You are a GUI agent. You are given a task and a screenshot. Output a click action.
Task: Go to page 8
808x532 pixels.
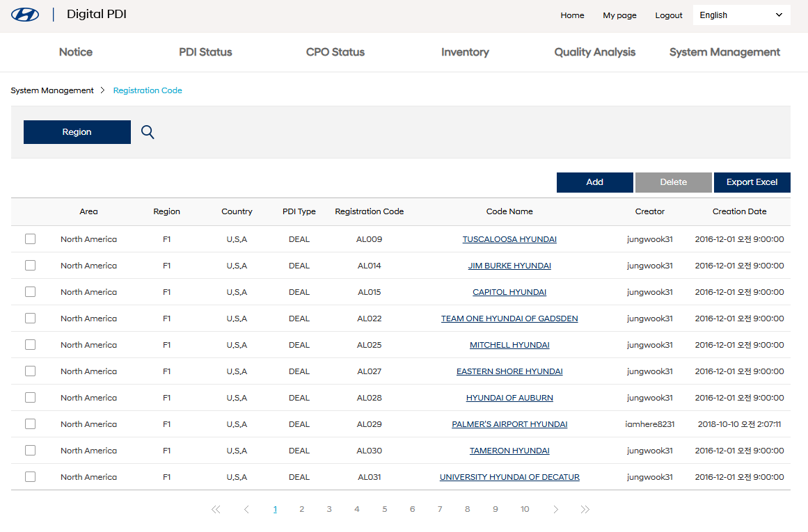pos(468,509)
